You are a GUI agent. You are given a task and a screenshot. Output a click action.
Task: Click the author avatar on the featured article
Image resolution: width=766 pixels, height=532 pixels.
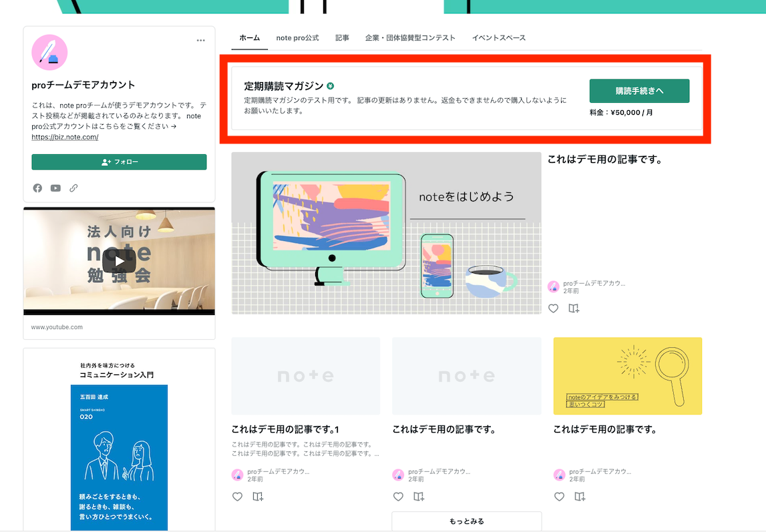(554, 287)
